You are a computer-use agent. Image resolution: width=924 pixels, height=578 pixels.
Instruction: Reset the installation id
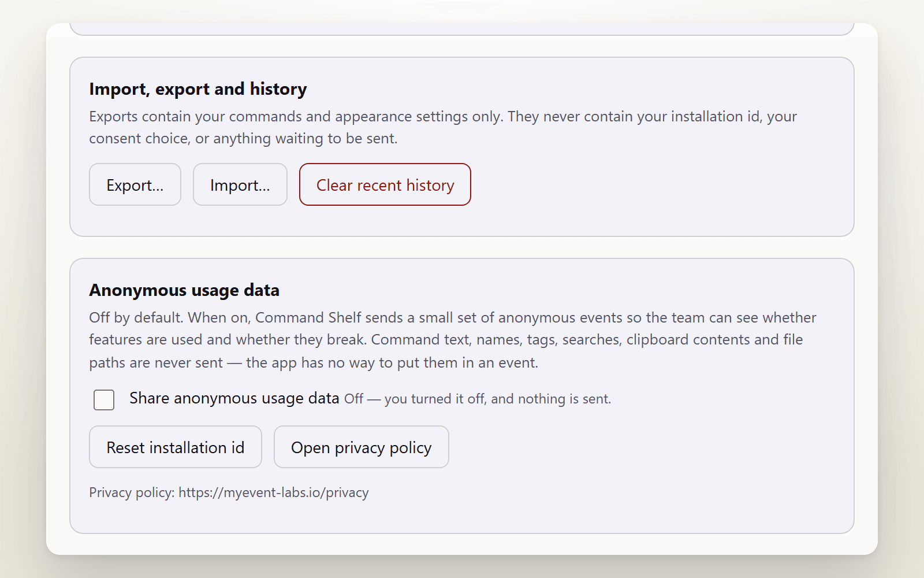(x=176, y=447)
